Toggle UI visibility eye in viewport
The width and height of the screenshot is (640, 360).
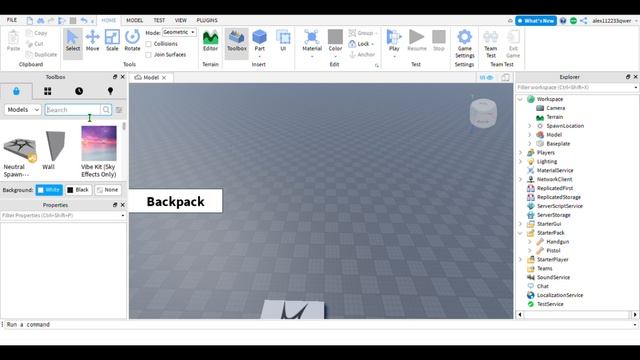[x=487, y=77]
